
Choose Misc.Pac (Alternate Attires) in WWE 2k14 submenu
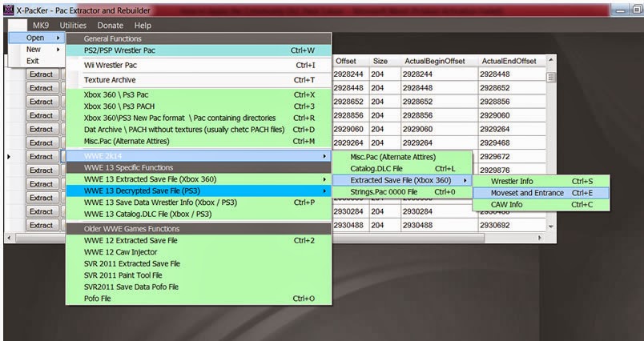coord(402,157)
